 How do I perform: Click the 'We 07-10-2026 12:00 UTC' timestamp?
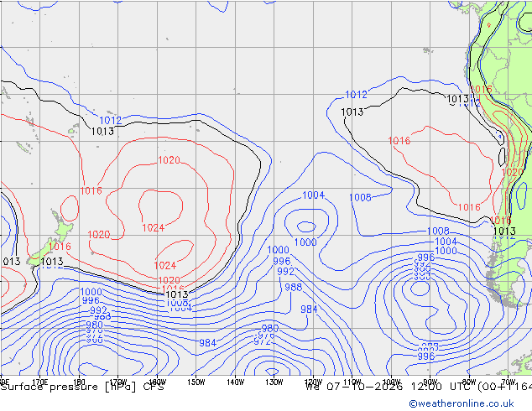pos(389,387)
